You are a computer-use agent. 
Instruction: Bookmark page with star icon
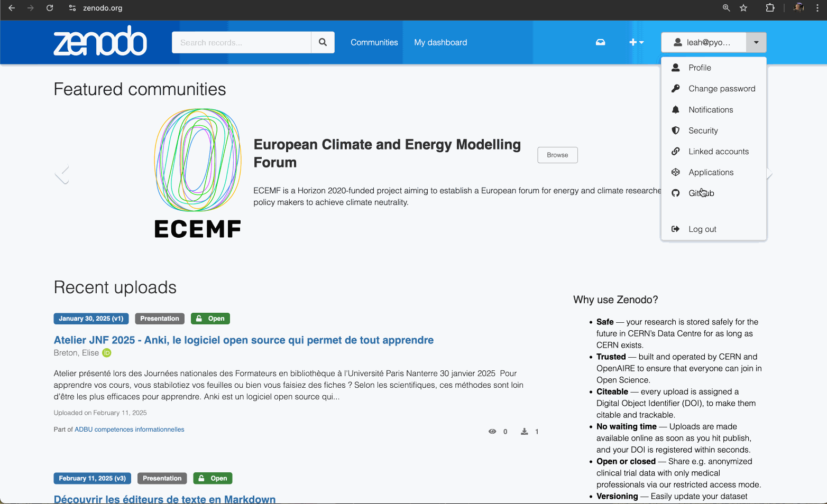coord(743,8)
